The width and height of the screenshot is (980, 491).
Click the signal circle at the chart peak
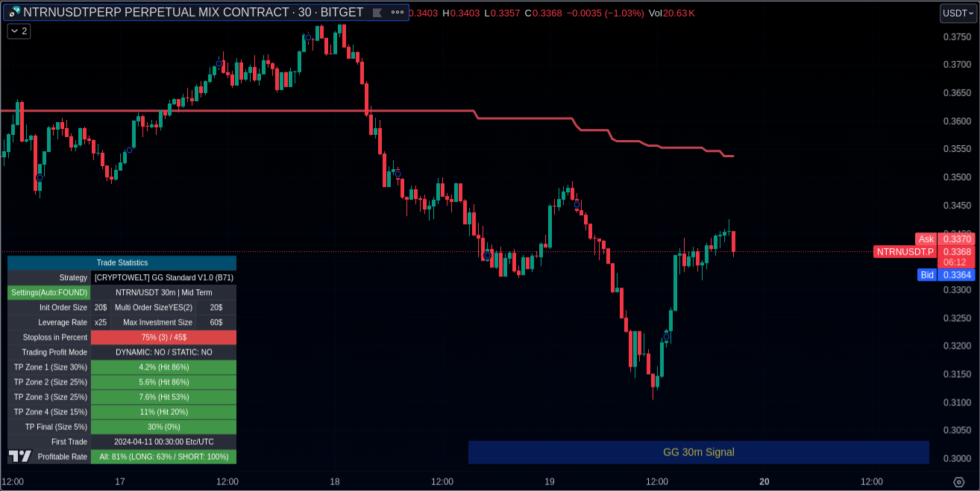(x=307, y=37)
